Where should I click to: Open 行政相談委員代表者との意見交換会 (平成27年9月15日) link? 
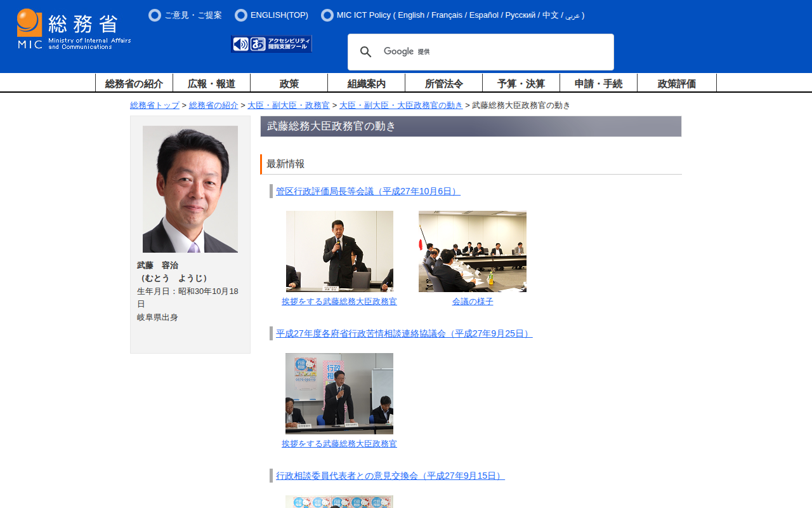point(390,476)
